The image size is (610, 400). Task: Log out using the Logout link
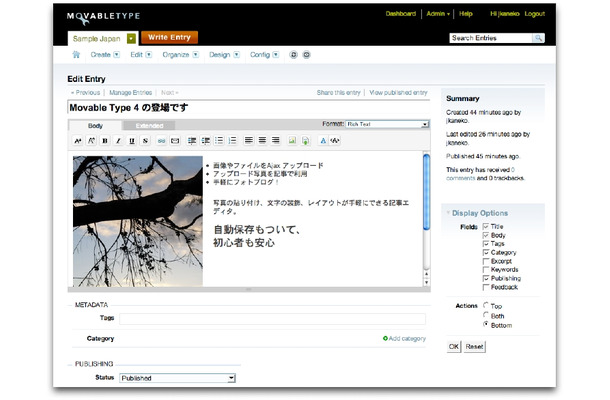(535, 14)
